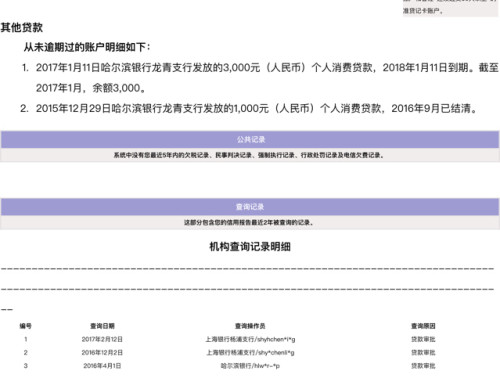Click the '查询日期' column header
500x378 pixels.
click(x=102, y=326)
